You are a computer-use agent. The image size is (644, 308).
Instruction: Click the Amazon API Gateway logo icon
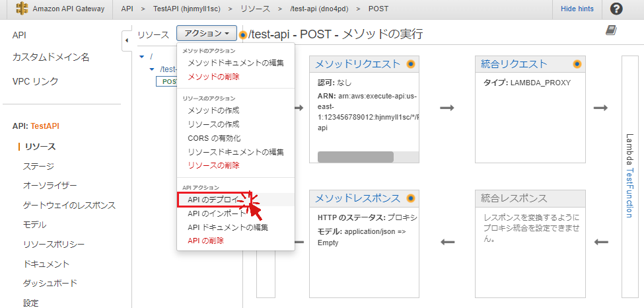click(x=22, y=9)
